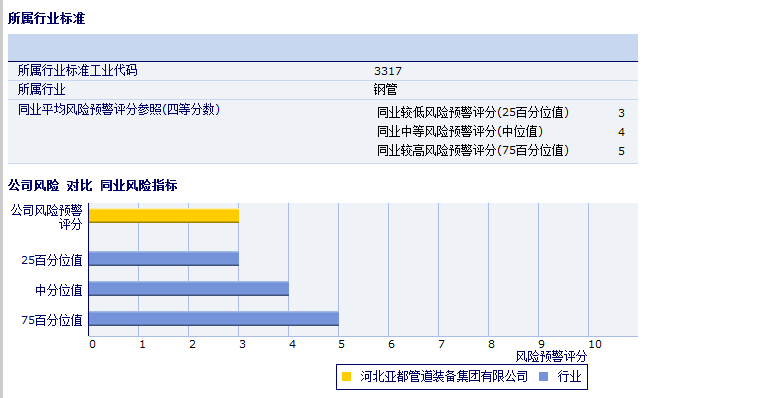Image resolution: width=765 pixels, height=398 pixels.
Task: Click the blue 中分位值 bar
Action: tap(189, 288)
